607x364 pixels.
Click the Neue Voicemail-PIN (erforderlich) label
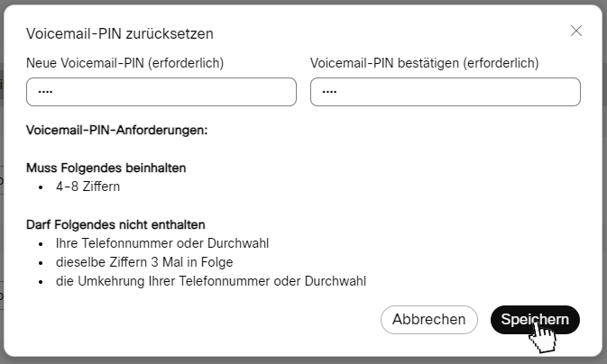[124, 63]
